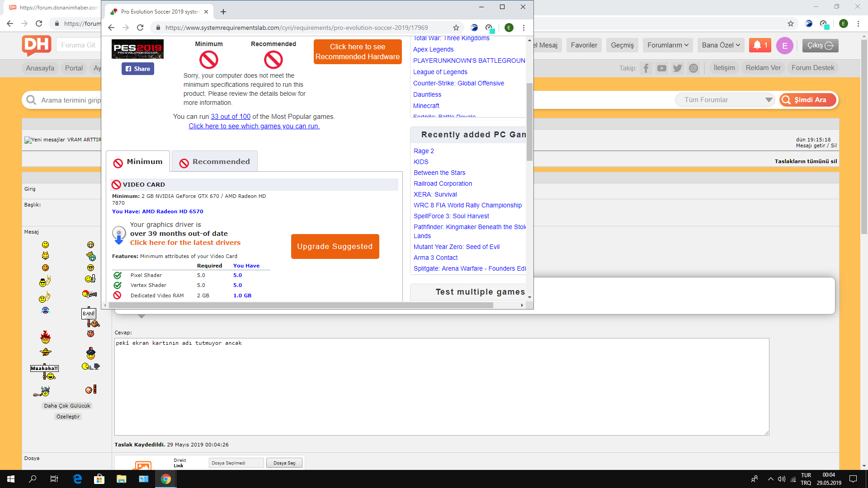Image resolution: width=868 pixels, height=488 pixels.
Task: Launch Microsoft Edge from taskbar
Action: 77,479
